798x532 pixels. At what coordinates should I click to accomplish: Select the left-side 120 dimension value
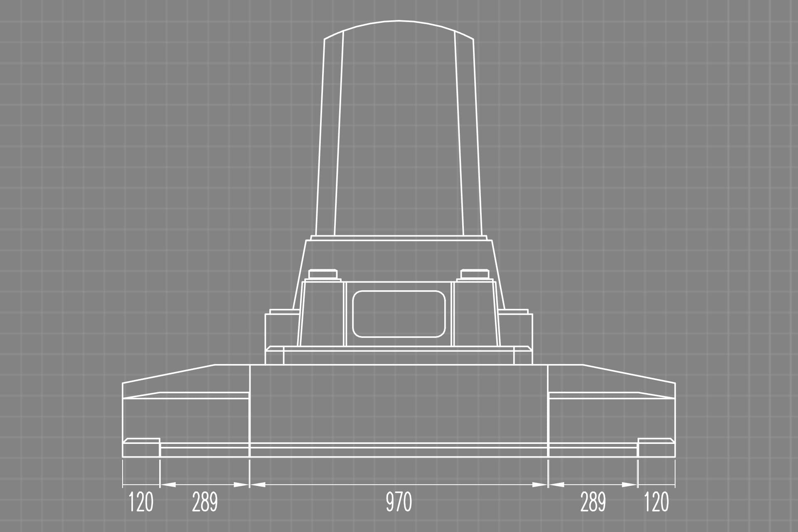141,502
